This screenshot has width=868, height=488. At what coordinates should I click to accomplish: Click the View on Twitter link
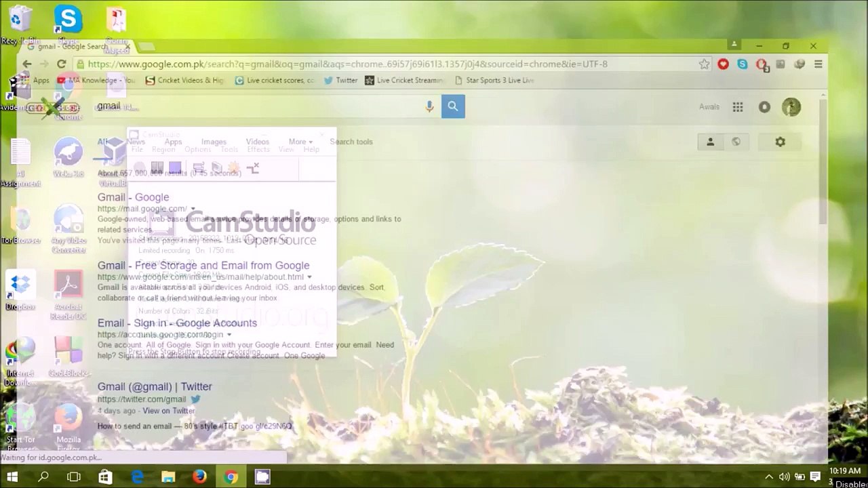(169, 411)
